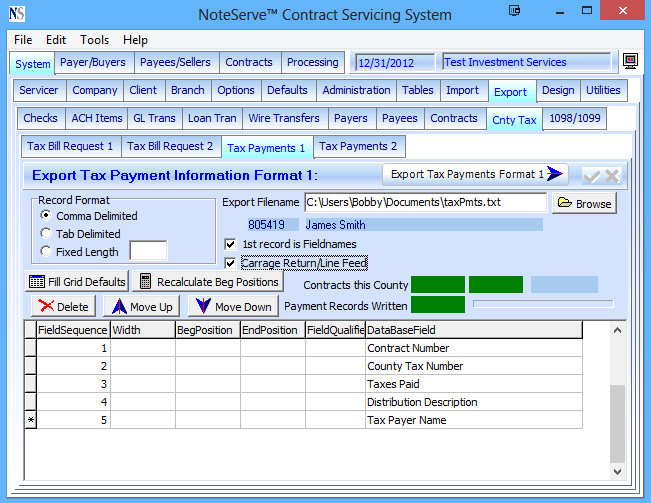
Task: Click the NS application logo icon
Action: (17, 14)
